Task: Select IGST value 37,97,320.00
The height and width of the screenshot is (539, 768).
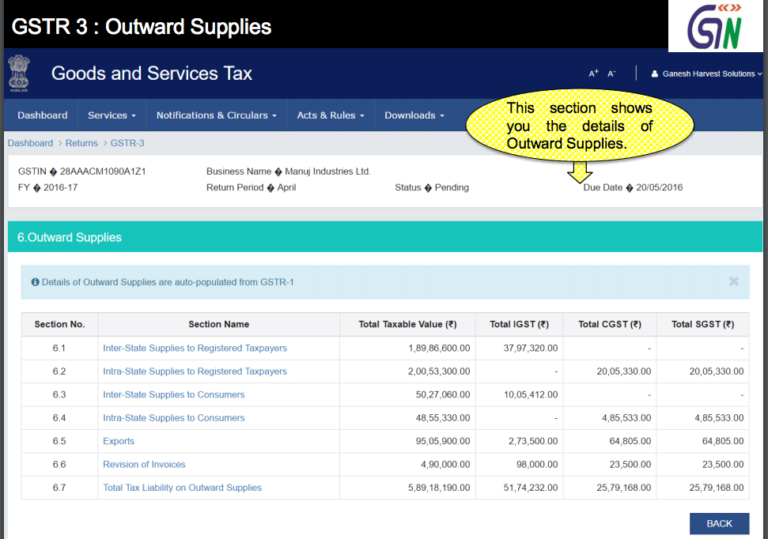Action: click(530, 348)
